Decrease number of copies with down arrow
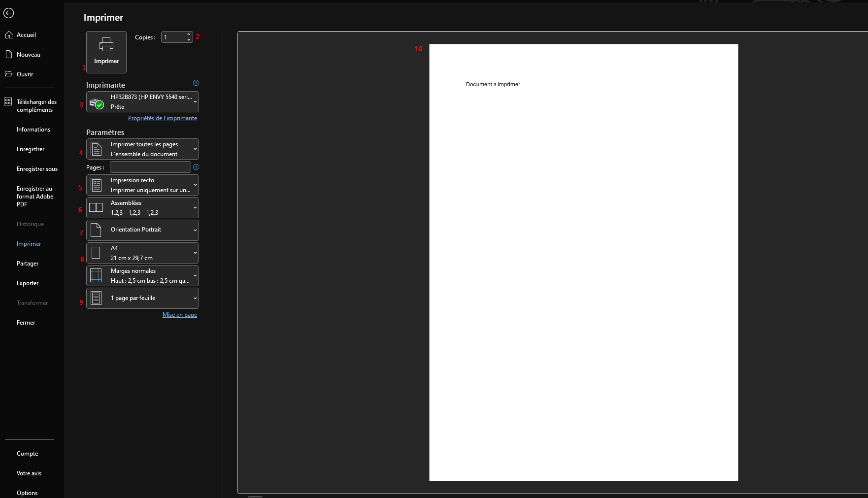 pos(189,40)
